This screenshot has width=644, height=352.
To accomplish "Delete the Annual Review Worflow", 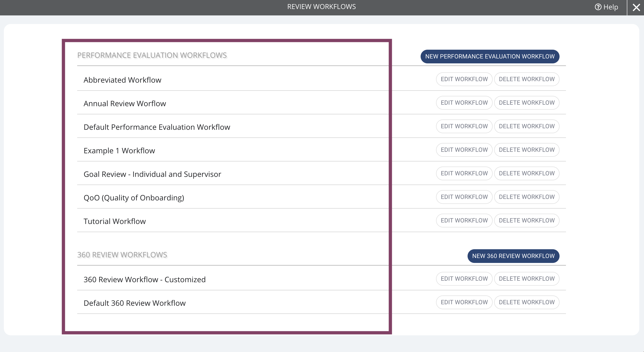I will point(527,103).
